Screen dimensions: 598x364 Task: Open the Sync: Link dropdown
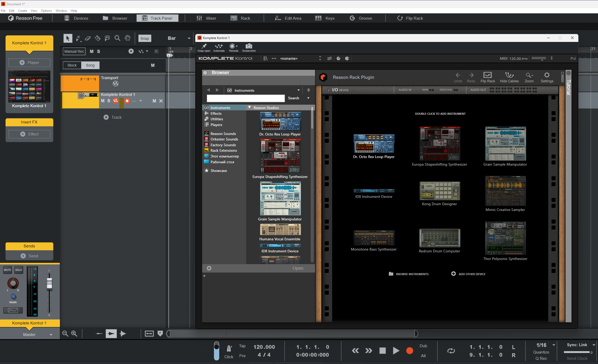click(594, 345)
